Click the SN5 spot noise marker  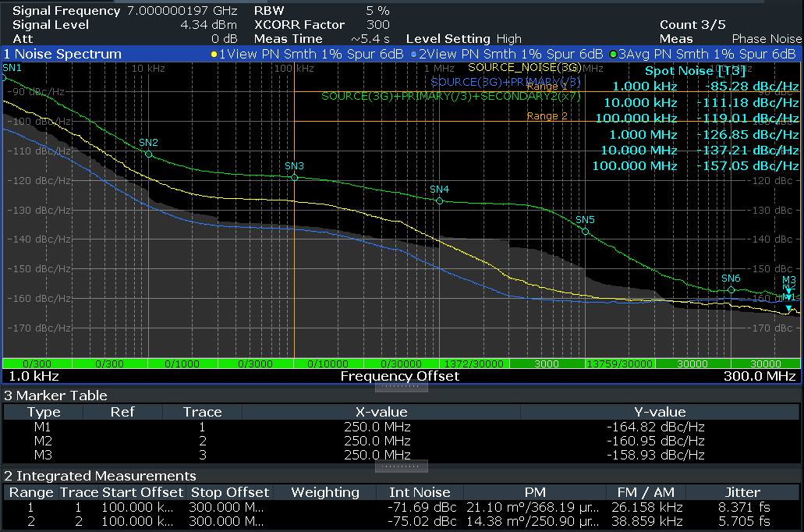coord(586,231)
